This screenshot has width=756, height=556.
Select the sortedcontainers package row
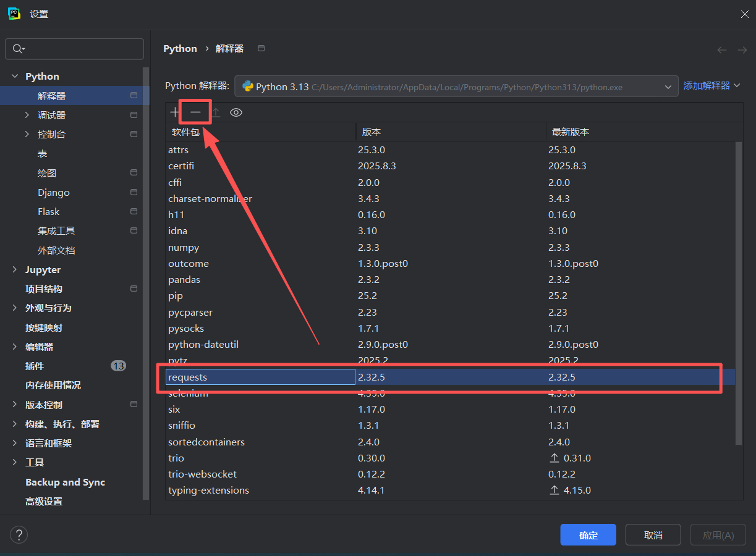click(450, 442)
